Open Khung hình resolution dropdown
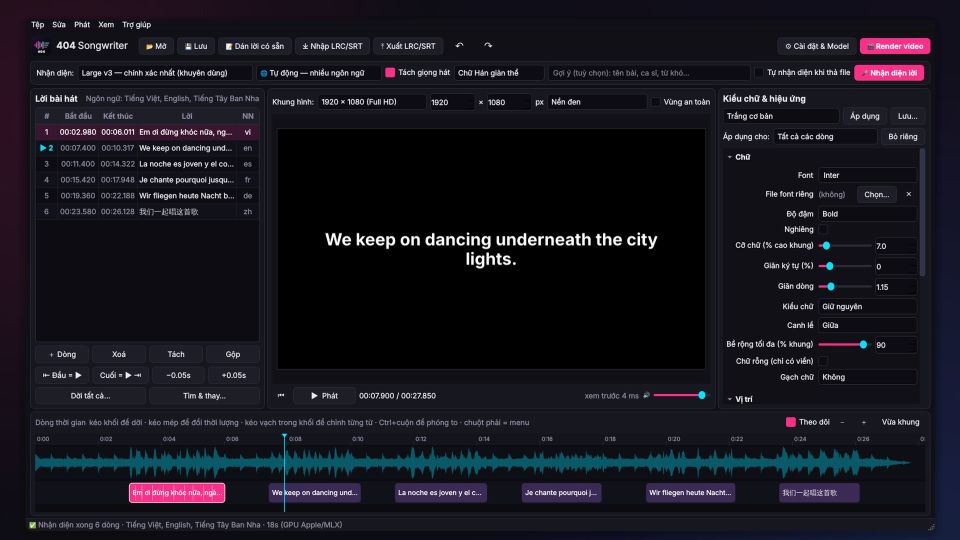Viewport: 960px width, 540px height. pos(371,102)
